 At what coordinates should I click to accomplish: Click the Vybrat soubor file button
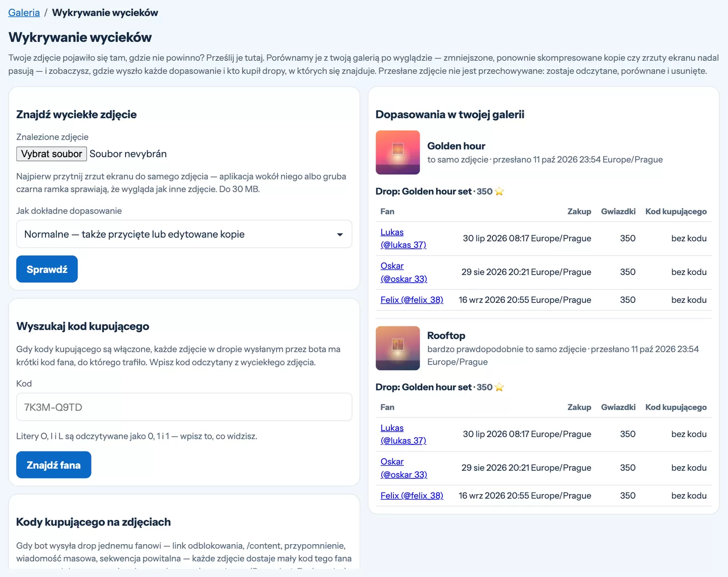[52, 154]
